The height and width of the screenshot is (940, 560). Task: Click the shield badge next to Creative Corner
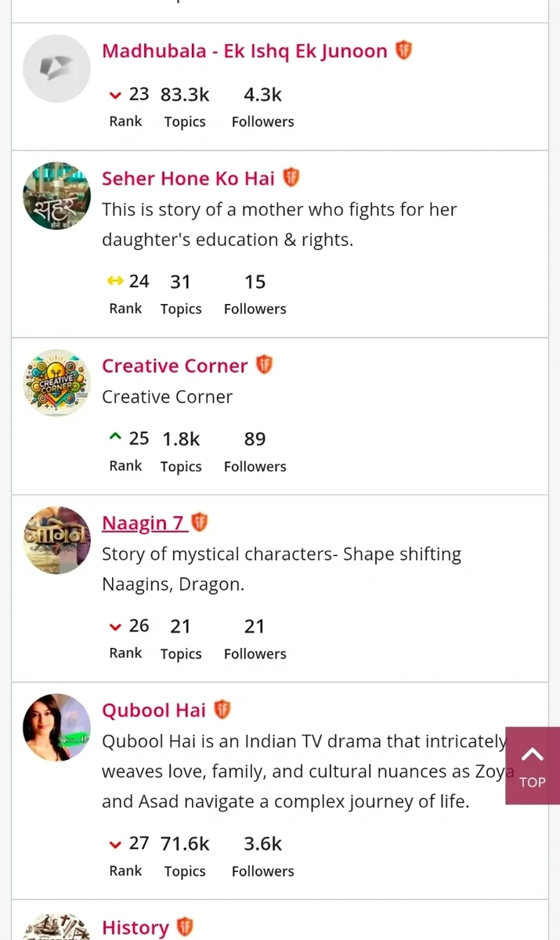coord(265,365)
